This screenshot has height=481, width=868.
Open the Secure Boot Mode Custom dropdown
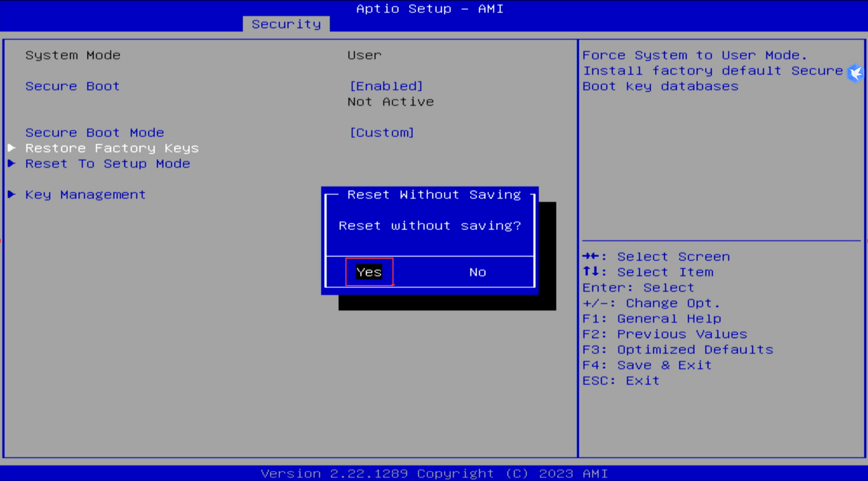(382, 133)
